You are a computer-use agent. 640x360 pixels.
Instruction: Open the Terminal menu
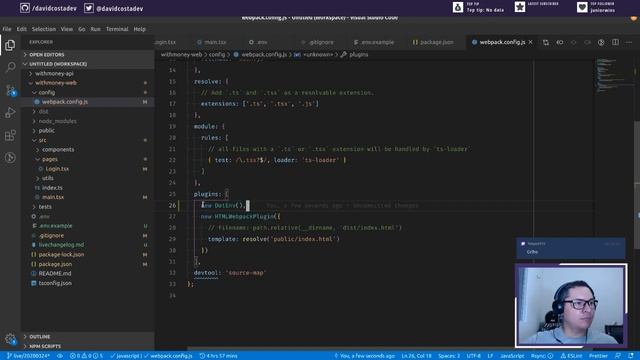(117, 29)
